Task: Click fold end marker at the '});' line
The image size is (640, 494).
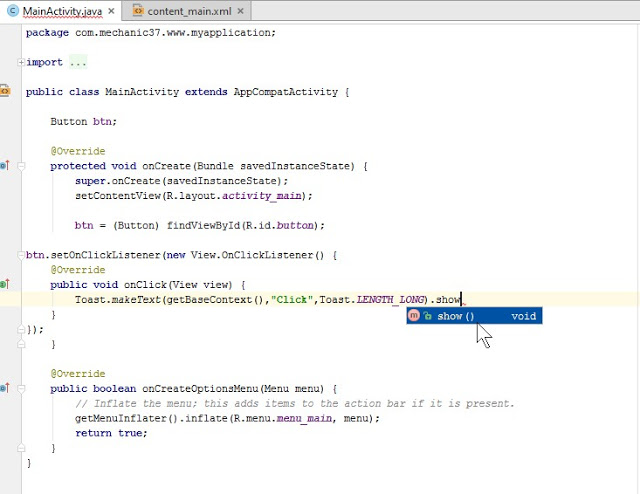Action: click(x=21, y=329)
